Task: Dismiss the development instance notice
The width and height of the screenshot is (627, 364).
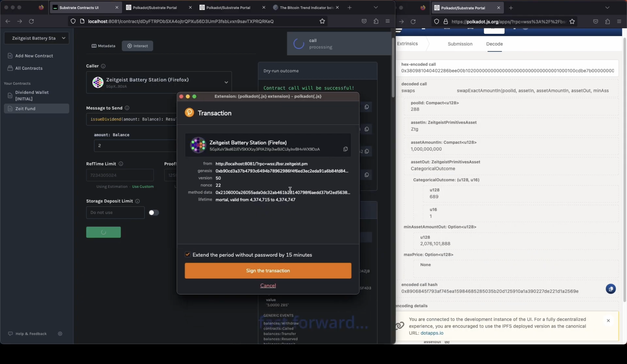Action: (608, 320)
